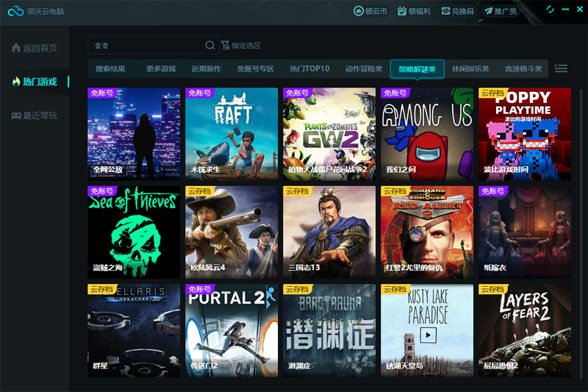588x392 pixels.
Task: Switch to the 热门TOP10 tab
Action: [x=309, y=69]
